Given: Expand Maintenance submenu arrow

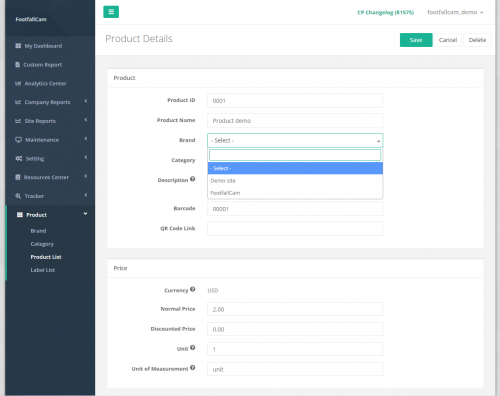Looking at the screenshot, I should click(x=86, y=138).
